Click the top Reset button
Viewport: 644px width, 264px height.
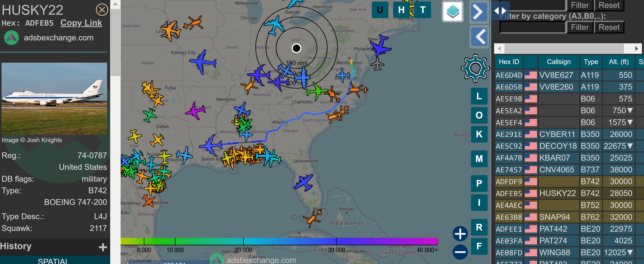point(609,5)
